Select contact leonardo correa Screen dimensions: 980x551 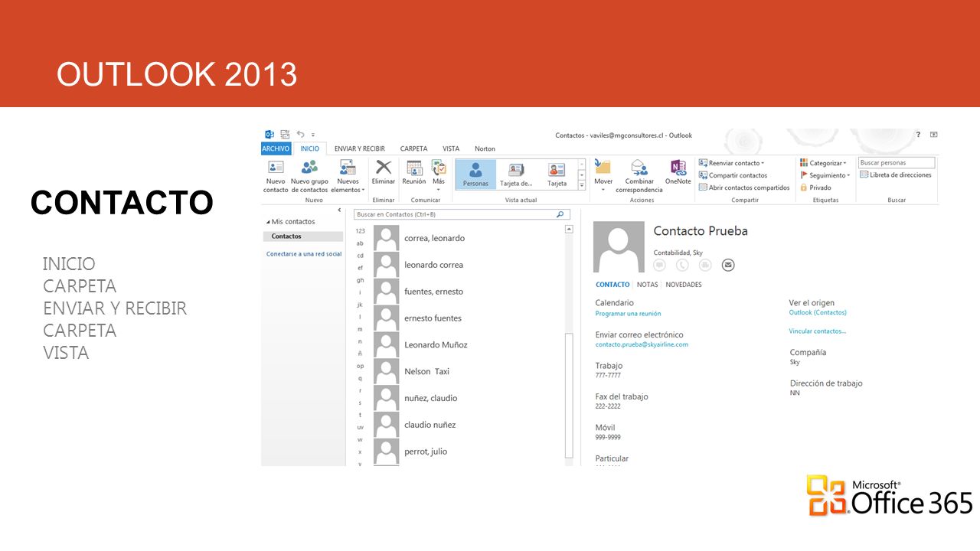coord(467,265)
